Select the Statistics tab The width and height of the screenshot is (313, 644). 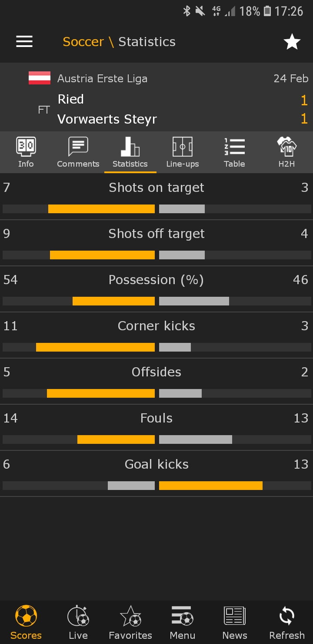130,152
